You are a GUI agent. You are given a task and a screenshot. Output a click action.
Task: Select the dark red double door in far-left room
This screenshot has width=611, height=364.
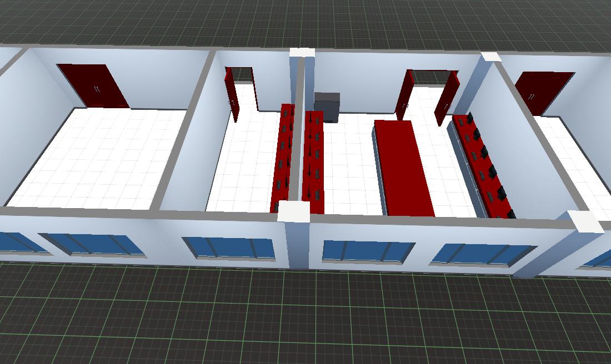(93, 85)
